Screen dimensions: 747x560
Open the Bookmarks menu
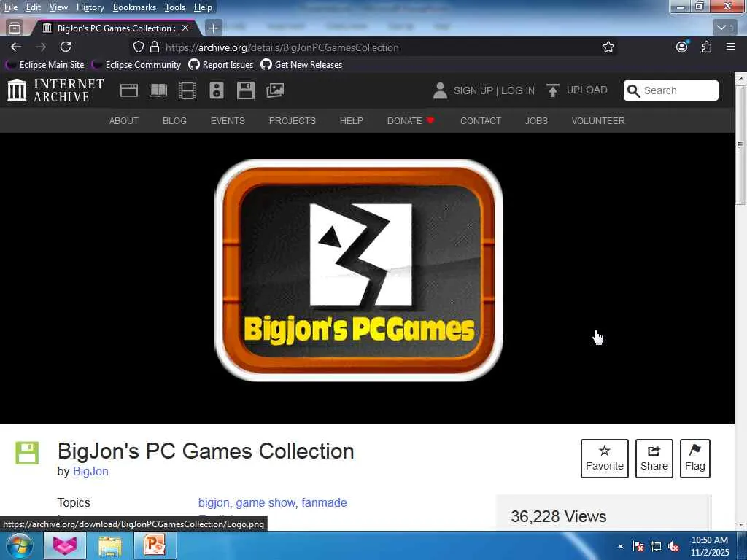tap(134, 7)
